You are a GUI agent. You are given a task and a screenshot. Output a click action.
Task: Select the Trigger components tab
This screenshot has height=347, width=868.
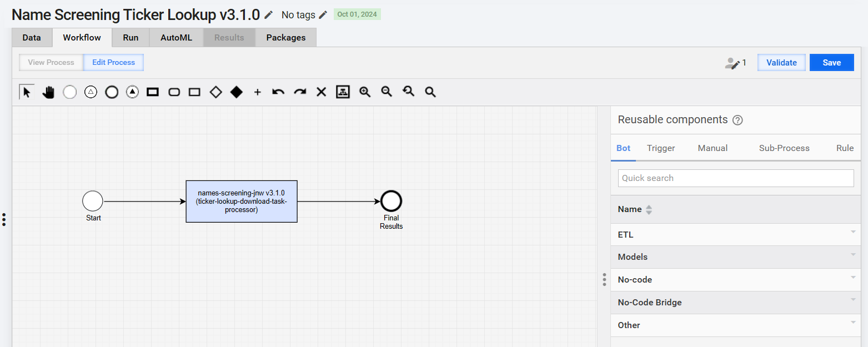[661, 148]
